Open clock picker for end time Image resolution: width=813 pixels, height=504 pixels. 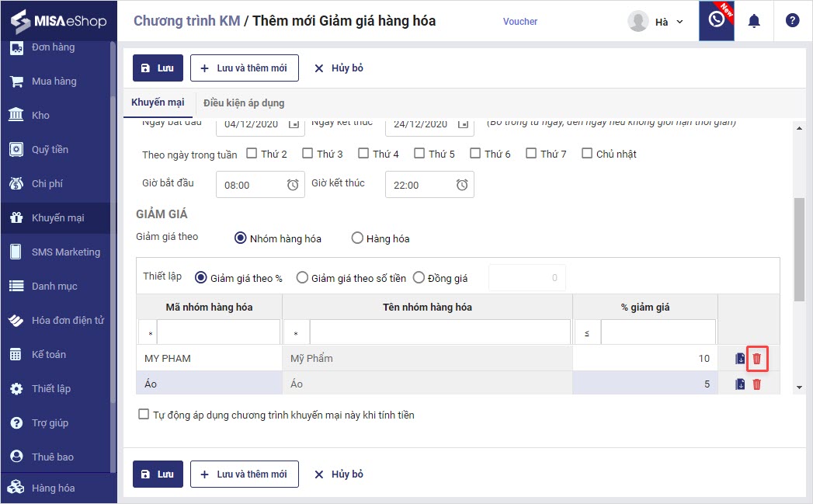(x=462, y=185)
